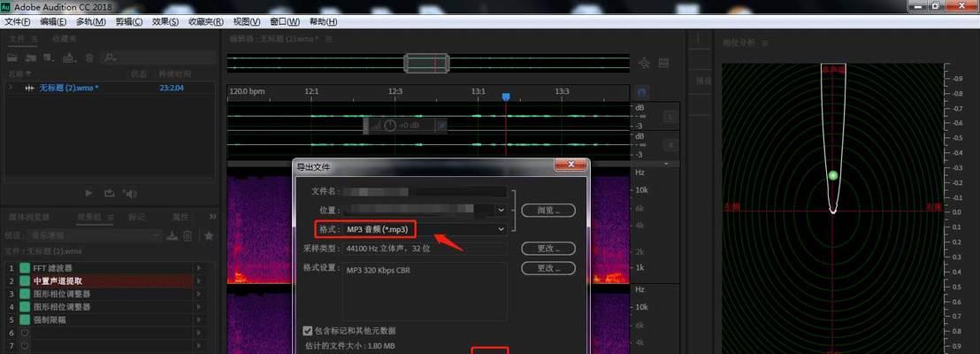The height and width of the screenshot is (354, 980).
Task: Toggle power for 强制限幅 effect
Action: click(x=25, y=319)
